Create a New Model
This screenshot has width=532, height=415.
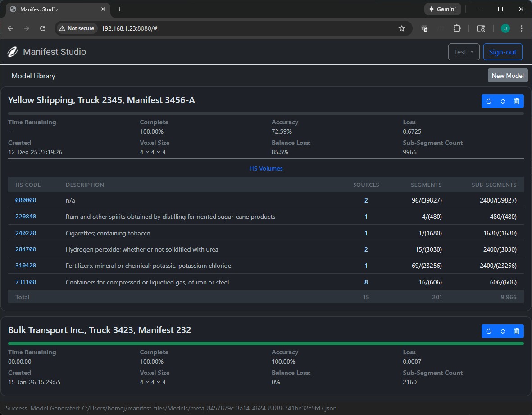click(507, 76)
